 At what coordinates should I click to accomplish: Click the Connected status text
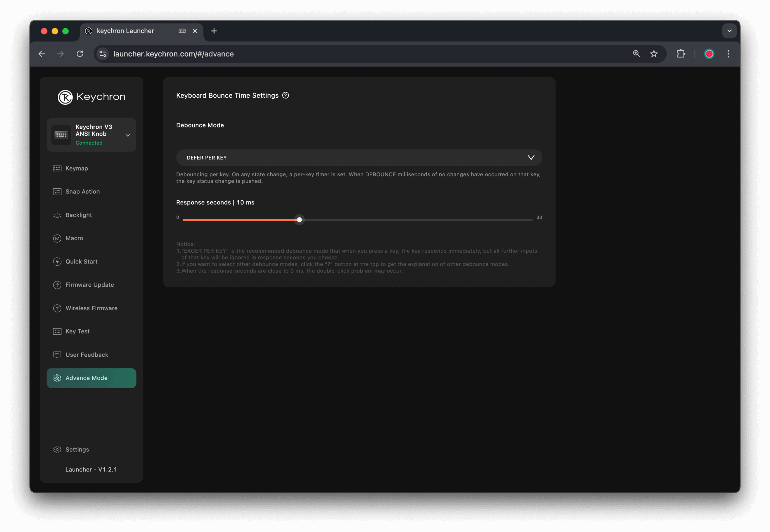[89, 143]
